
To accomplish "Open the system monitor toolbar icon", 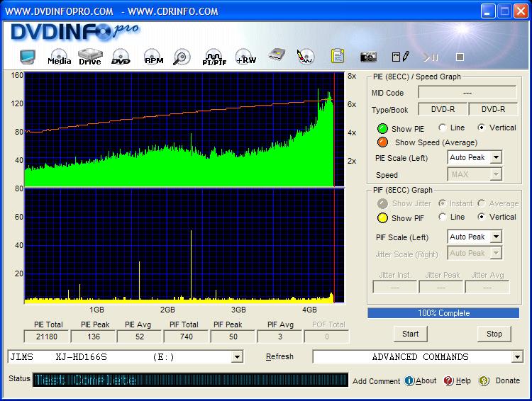I will [27, 57].
